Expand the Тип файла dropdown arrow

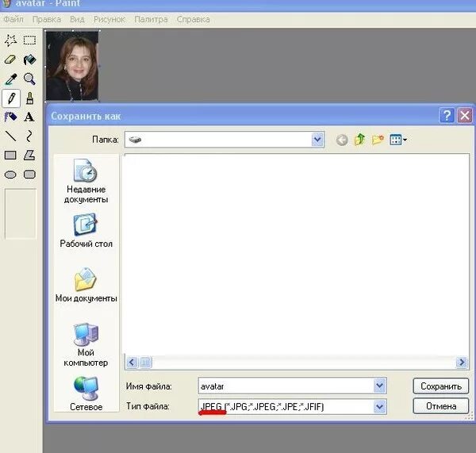pyautogui.click(x=380, y=406)
